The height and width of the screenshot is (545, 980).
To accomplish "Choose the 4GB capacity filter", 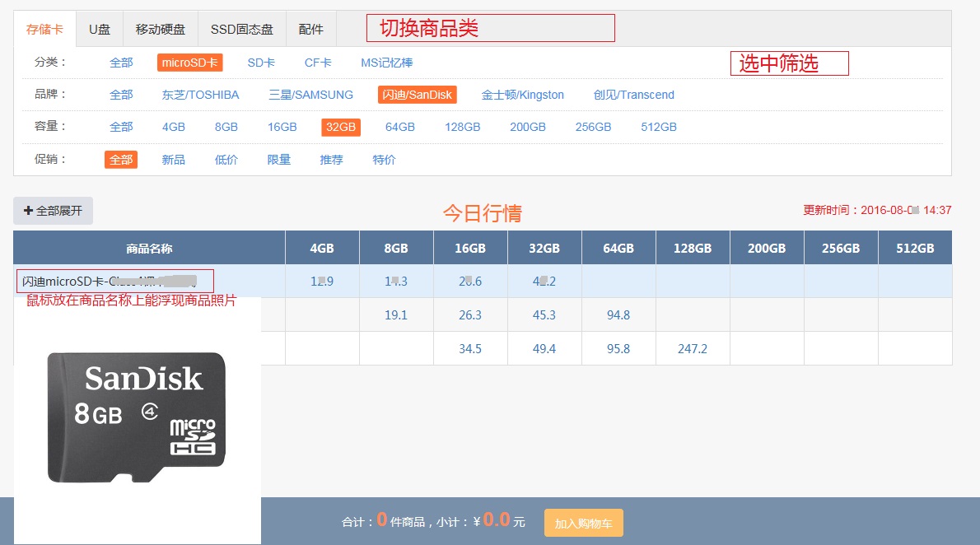I will [x=173, y=127].
